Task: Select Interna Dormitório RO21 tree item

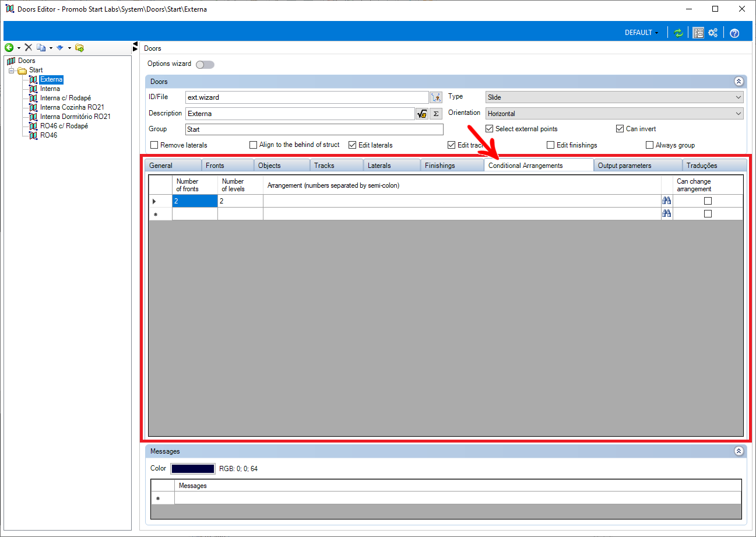Action: [x=75, y=117]
